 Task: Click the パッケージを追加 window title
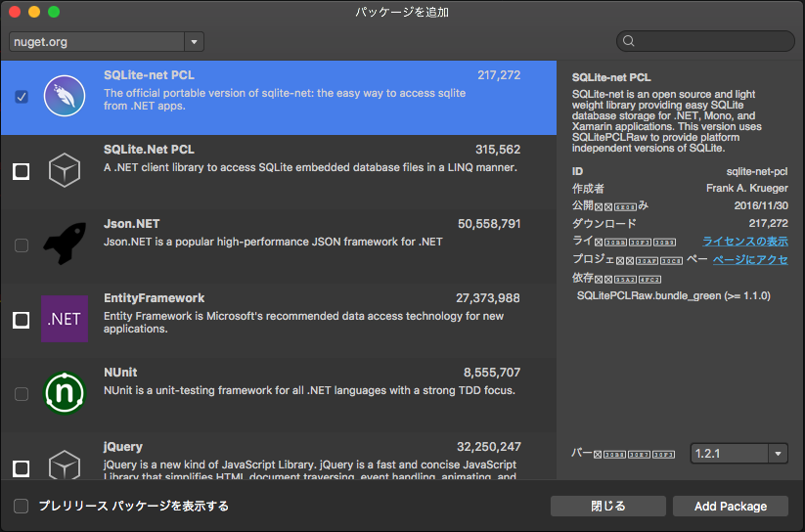(x=402, y=12)
